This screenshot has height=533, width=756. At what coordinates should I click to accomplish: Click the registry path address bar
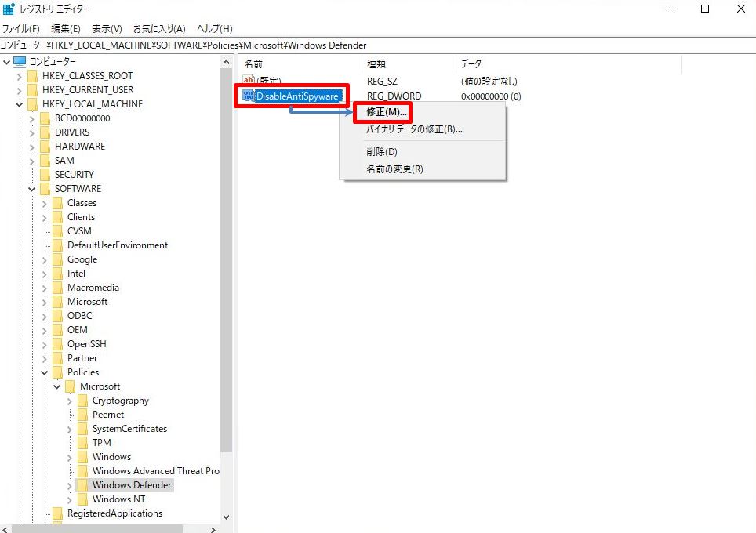click(x=378, y=45)
